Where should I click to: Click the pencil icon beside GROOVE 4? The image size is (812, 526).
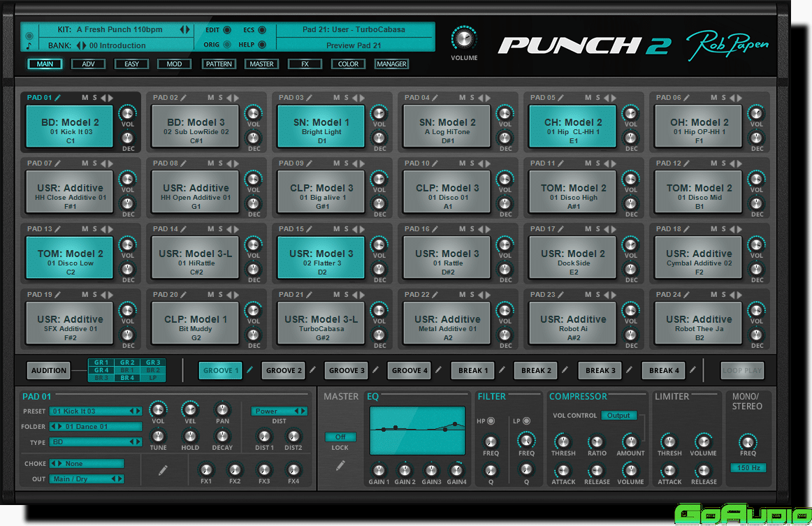[x=438, y=370]
